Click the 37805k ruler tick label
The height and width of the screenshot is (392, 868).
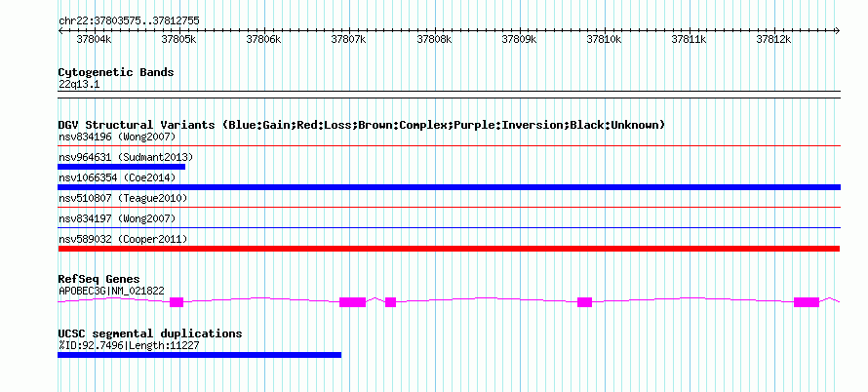pos(179,39)
